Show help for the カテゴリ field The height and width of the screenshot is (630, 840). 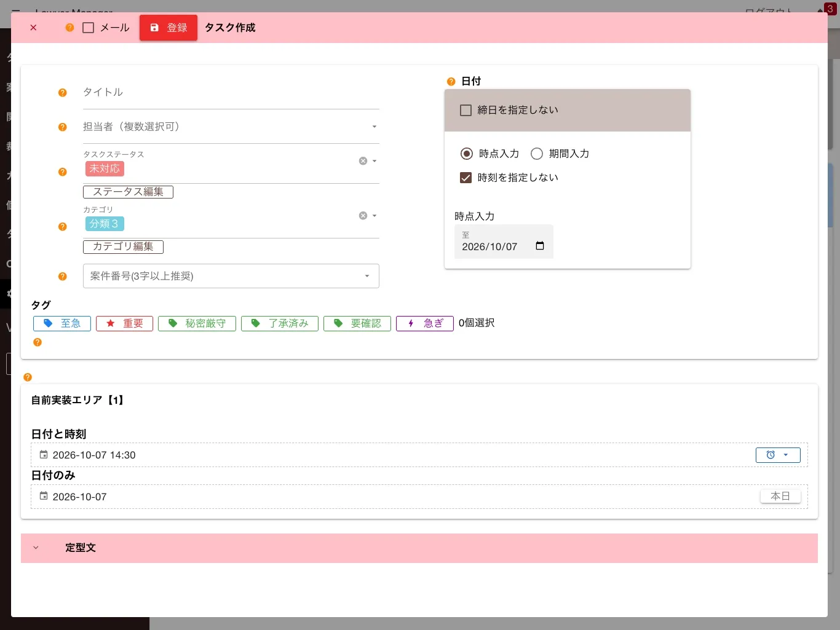[62, 227]
